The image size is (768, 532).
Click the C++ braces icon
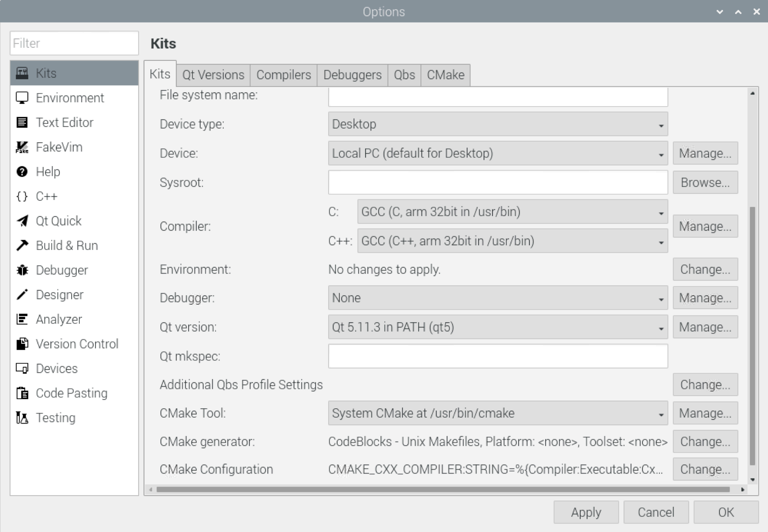[22, 196]
